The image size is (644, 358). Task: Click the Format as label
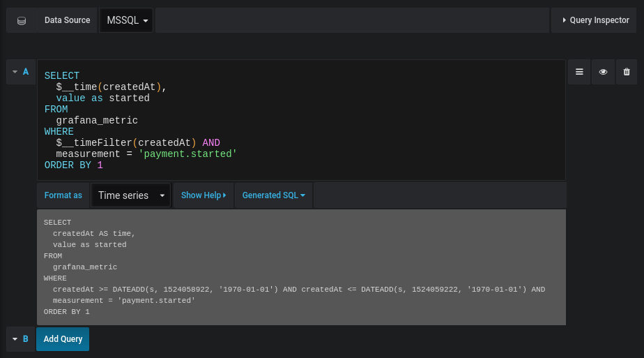63,195
